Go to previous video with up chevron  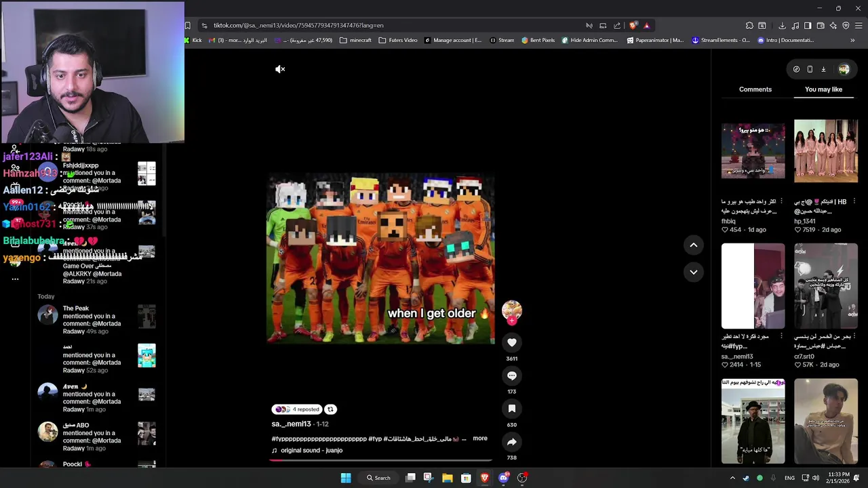[693, 245]
